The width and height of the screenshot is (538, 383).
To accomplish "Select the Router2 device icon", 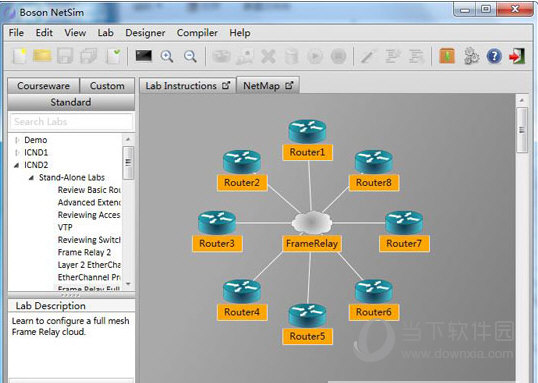I will click(242, 161).
